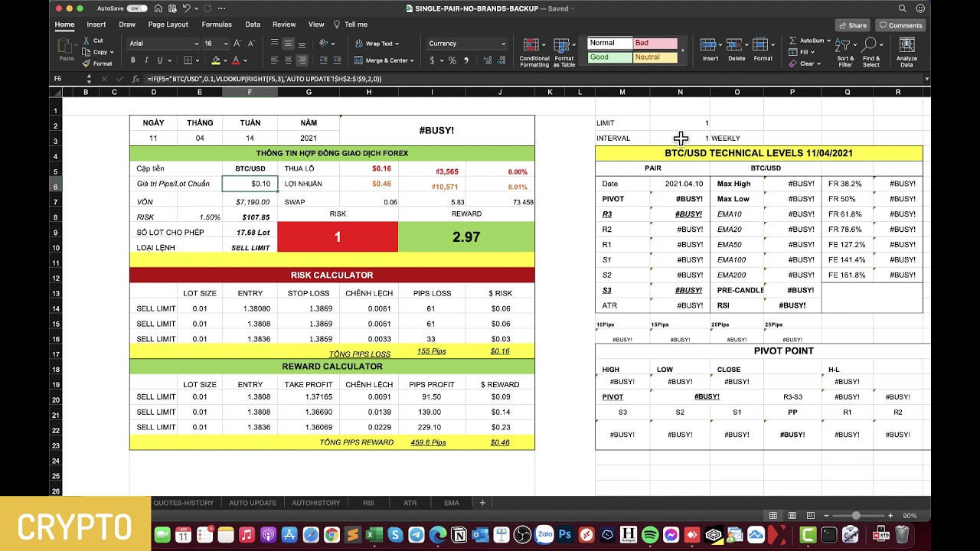Image resolution: width=980 pixels, height=551 pixels.
Task: Toggle the AutoSave switch
Action: pyautogui.click(x=136, y=8)
